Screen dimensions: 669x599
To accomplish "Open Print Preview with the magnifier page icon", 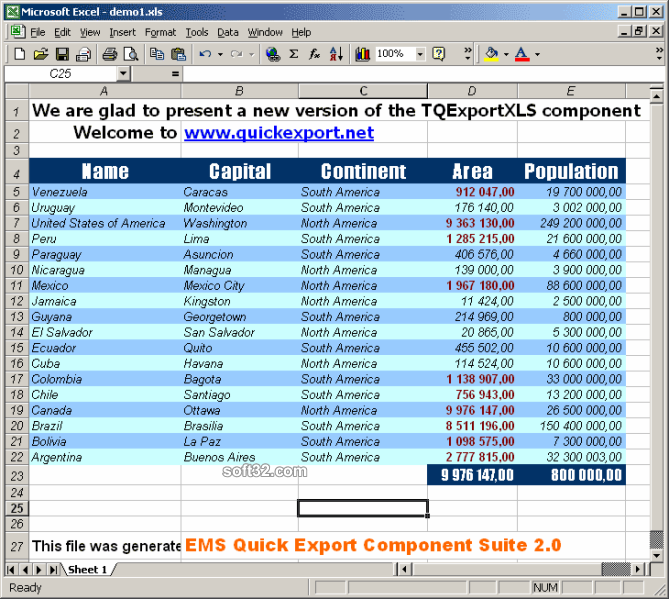I will (131, 54).
